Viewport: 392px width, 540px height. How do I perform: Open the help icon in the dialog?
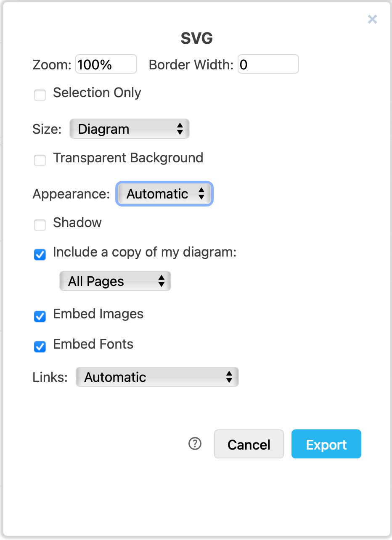[195, 444]
